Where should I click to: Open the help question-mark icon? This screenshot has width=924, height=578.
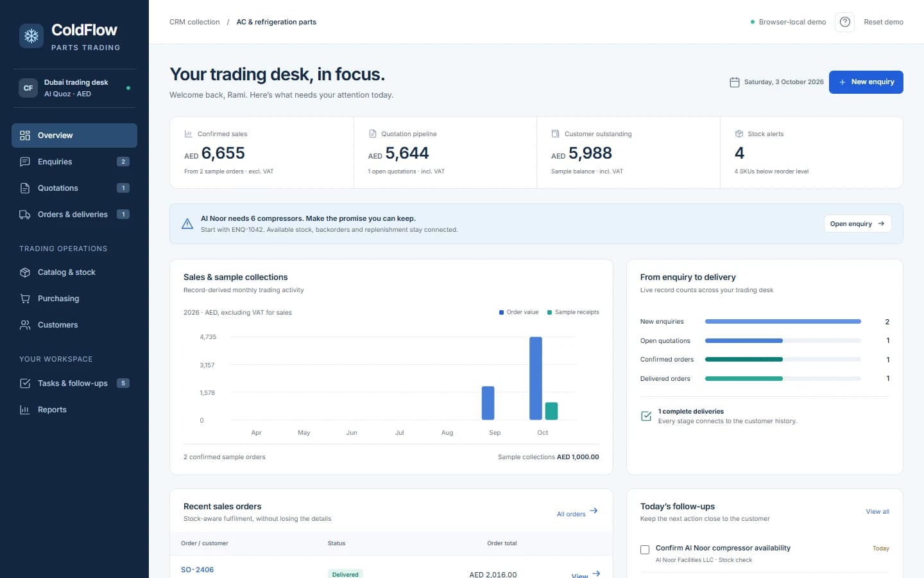point(845,22)
